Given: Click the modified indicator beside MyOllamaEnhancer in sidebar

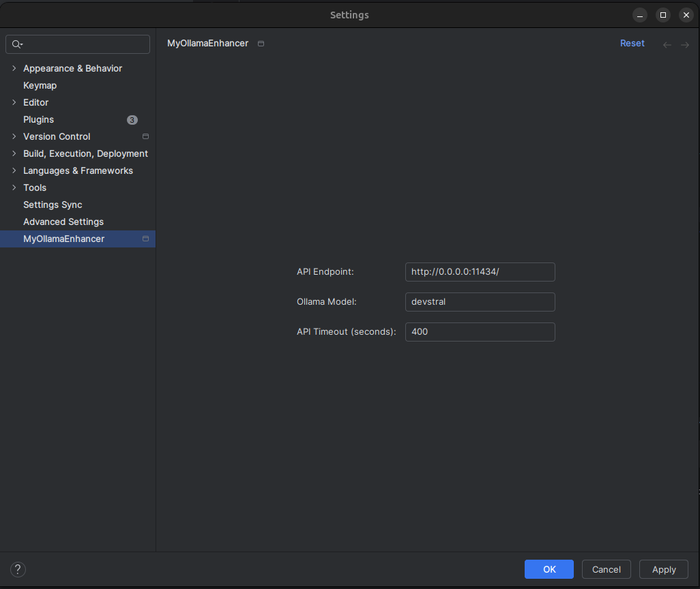Looking at the screenshot, I should coord(145,239).
